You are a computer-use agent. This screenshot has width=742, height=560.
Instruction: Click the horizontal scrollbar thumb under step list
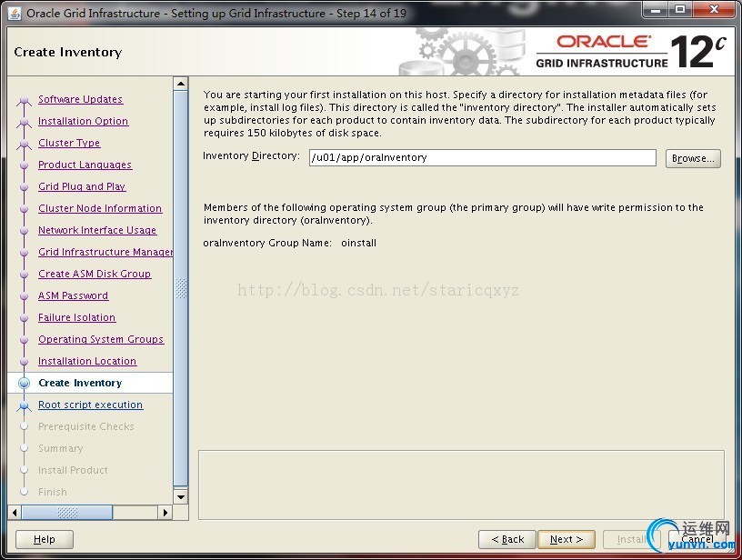point(67,512)
